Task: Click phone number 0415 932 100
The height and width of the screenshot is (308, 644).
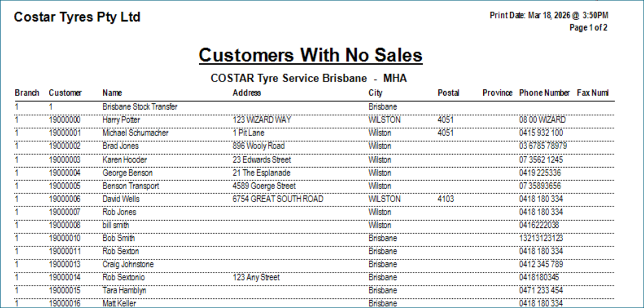Action: [541, 133]
